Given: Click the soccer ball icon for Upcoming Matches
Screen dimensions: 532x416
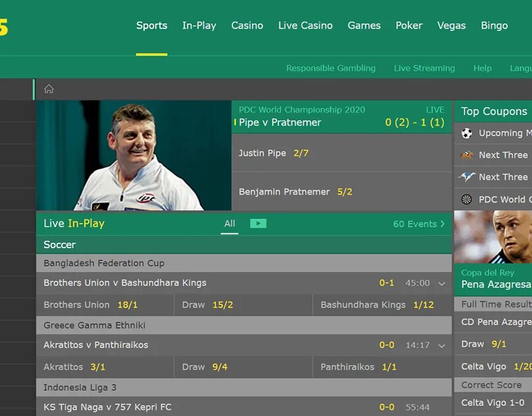Looking at the screenshot, I should point(467,133).
